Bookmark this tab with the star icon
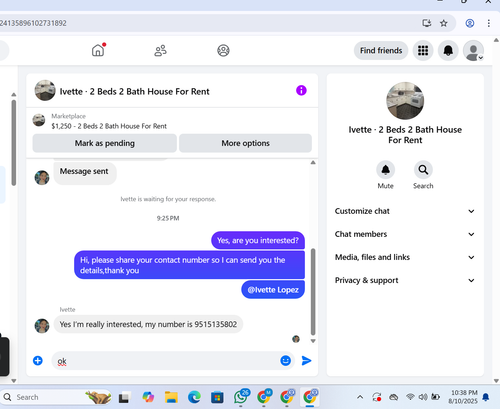500x409 pixels. tap(444, 23)
